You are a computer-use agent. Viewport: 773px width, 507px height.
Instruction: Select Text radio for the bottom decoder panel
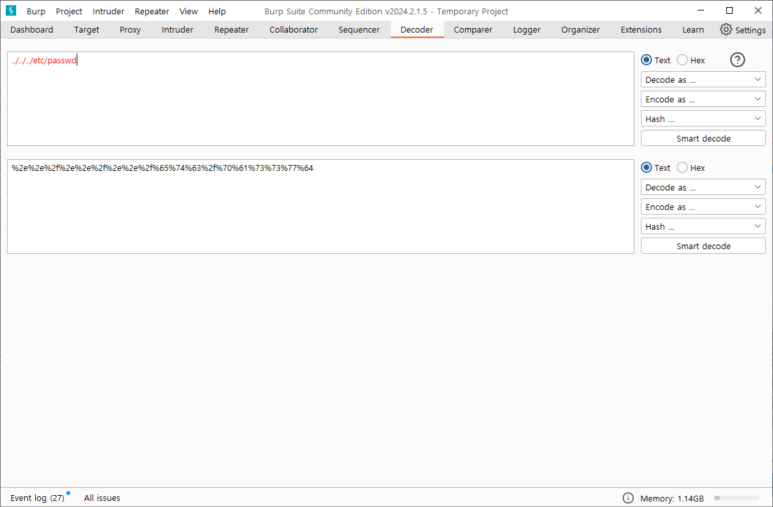[x=646, y=168]
